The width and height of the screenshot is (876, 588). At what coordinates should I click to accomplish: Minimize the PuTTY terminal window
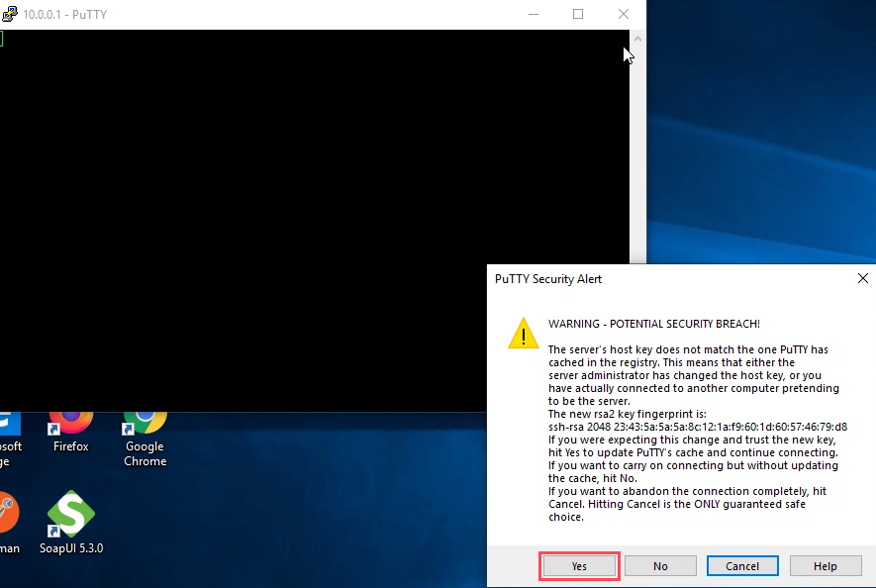pos(534,14)
